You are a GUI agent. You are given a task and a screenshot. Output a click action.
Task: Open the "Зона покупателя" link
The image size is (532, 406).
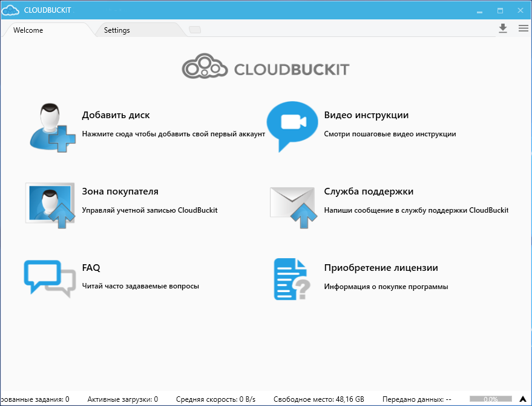click(120, 191)
